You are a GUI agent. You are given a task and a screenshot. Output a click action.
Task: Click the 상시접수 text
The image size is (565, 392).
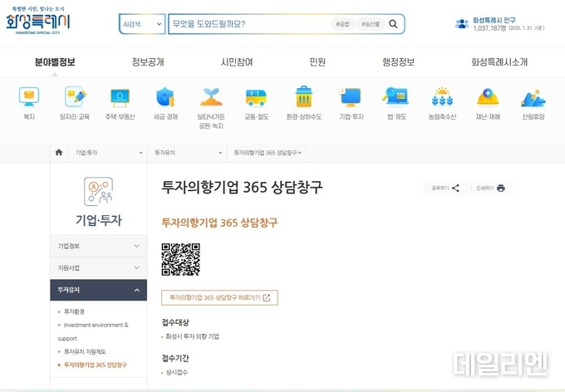176,372
